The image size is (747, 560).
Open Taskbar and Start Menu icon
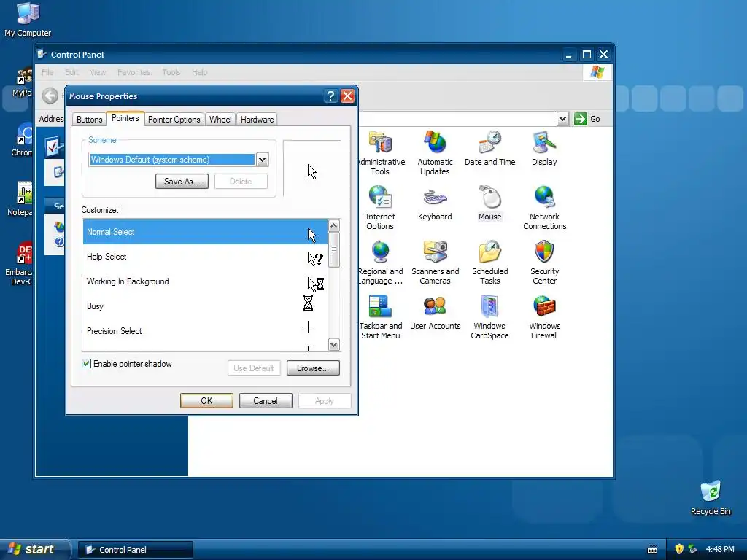[x=380, y=306]
